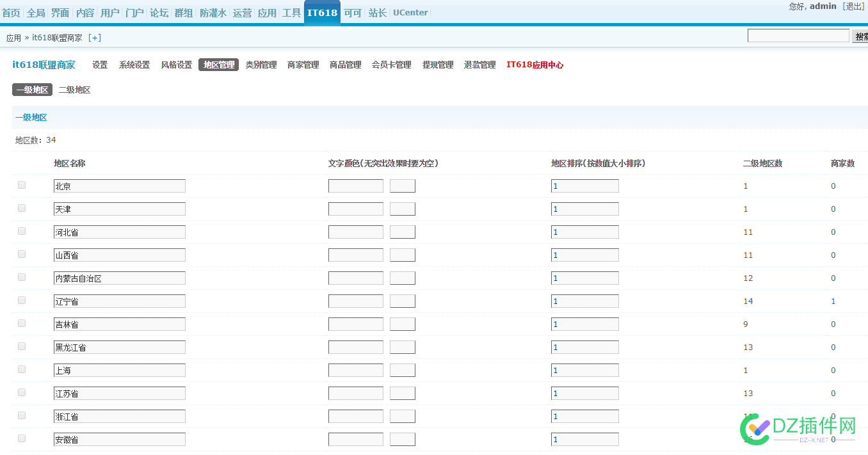Screen dimensions: 868x455
Task: Click 商家数 link 1 for 辽宁省
Action: [833, 301]
